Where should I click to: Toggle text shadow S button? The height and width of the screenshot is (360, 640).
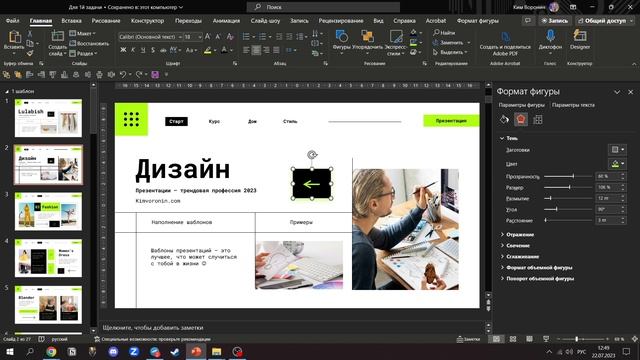coord(153,50)
